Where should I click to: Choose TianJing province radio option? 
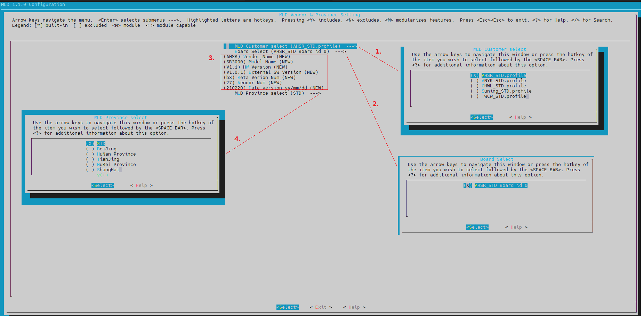point(102,159)
